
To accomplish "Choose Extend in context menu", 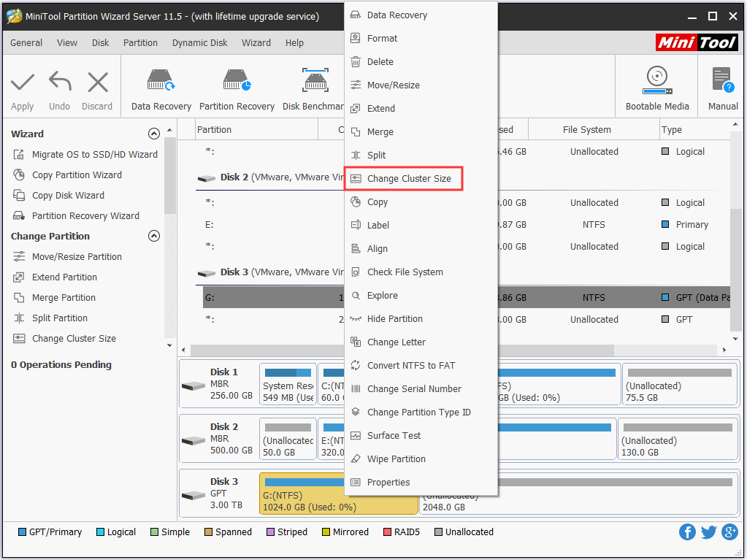I will click(421, 109).
